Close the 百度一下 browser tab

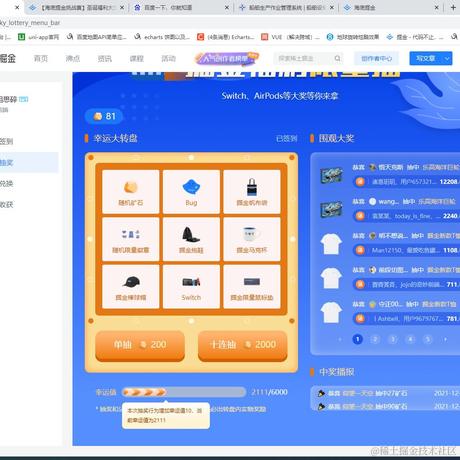227,7
